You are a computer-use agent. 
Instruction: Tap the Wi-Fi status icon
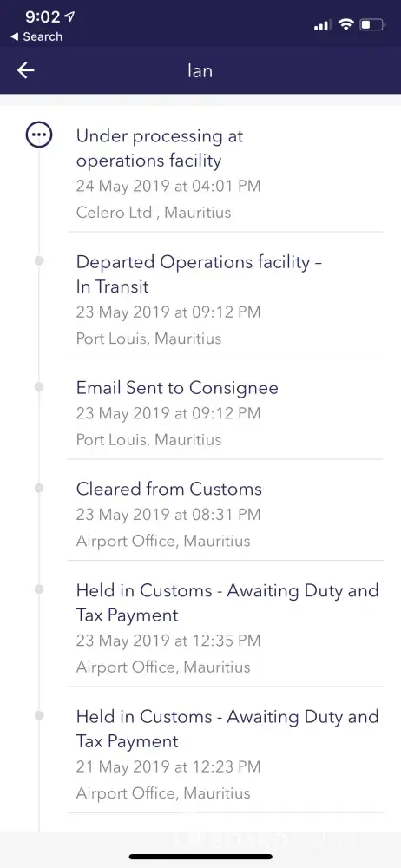click(x=346, y=24)
